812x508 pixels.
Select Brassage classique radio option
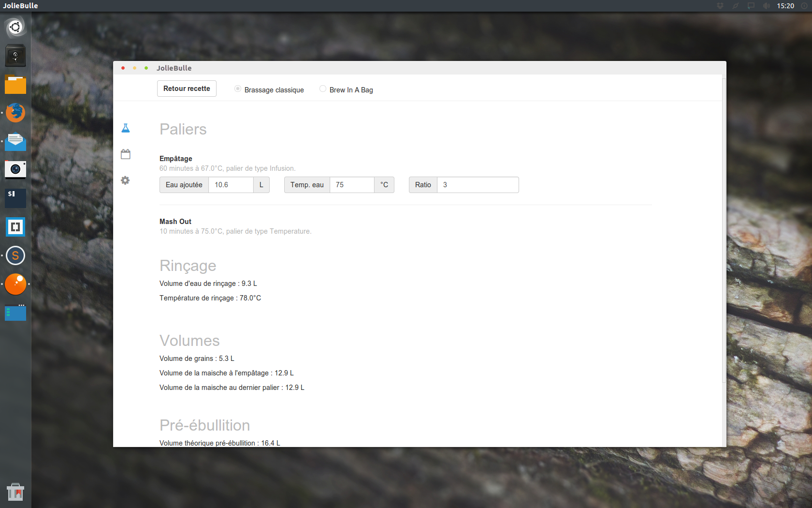coord(238,89)
